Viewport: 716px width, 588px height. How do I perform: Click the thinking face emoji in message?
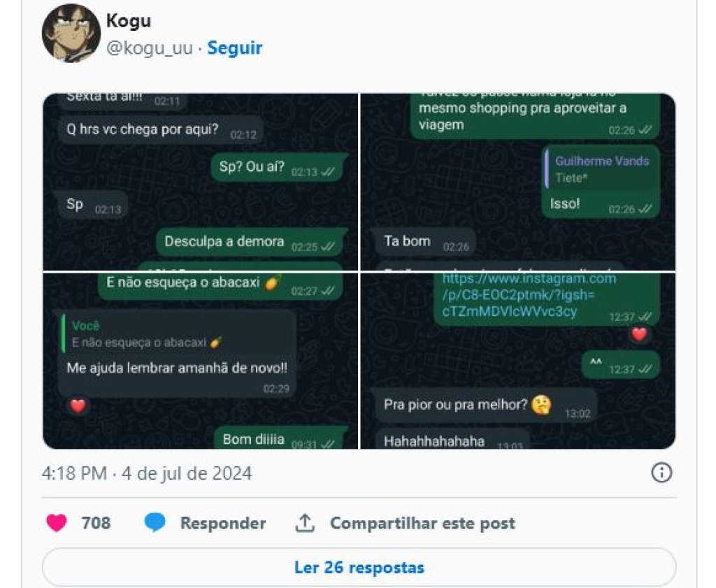(x=541, y=405)
